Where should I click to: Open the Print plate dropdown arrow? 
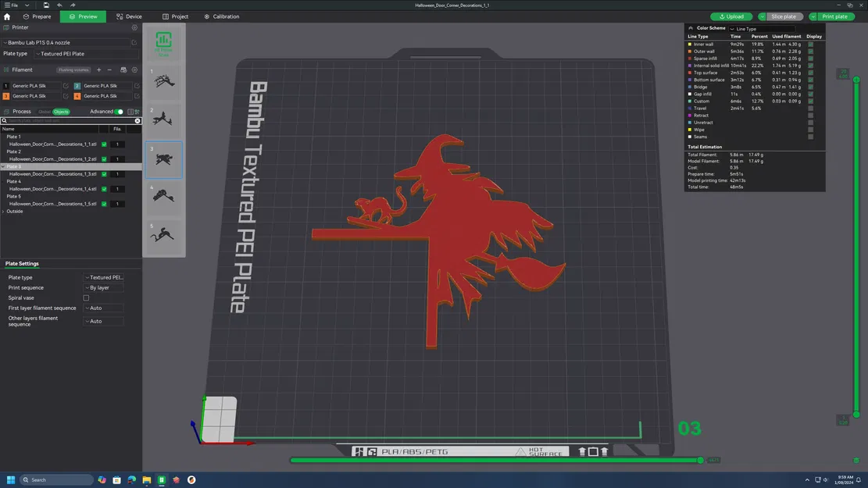[813, 16]
